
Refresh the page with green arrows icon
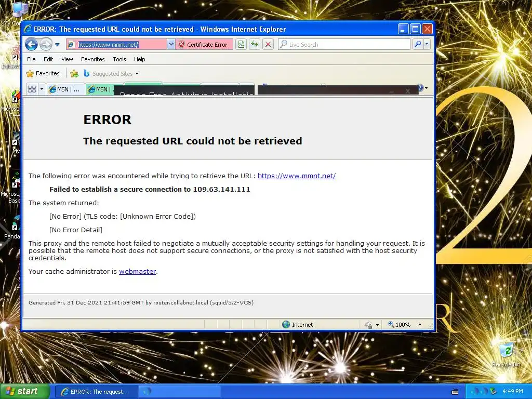point(255,45)
